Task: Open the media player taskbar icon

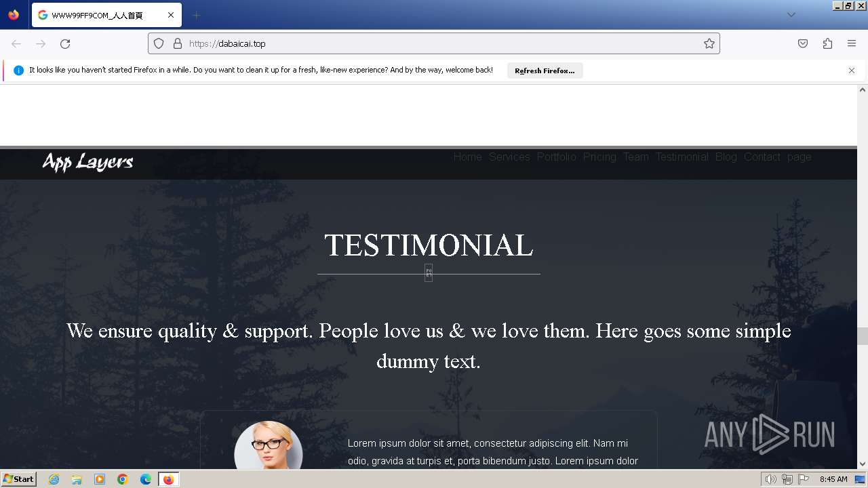Action: pyautogui.click(x=100, y=479)
